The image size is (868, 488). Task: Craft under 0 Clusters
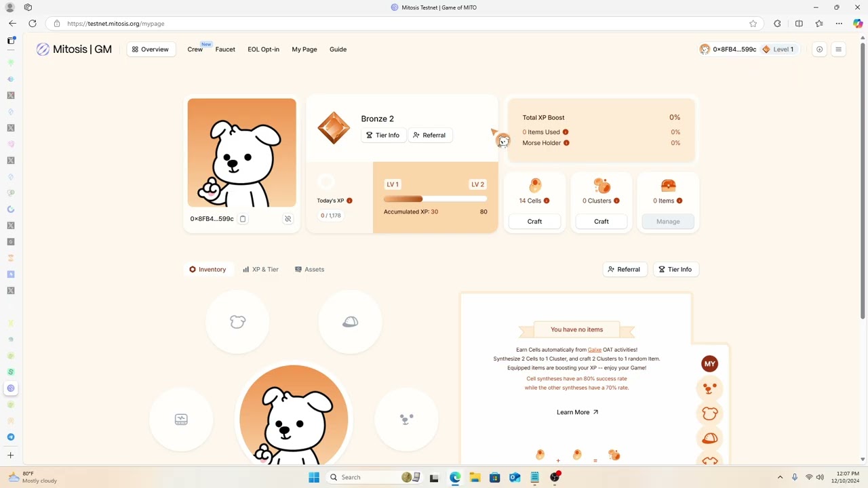[601, 222]
